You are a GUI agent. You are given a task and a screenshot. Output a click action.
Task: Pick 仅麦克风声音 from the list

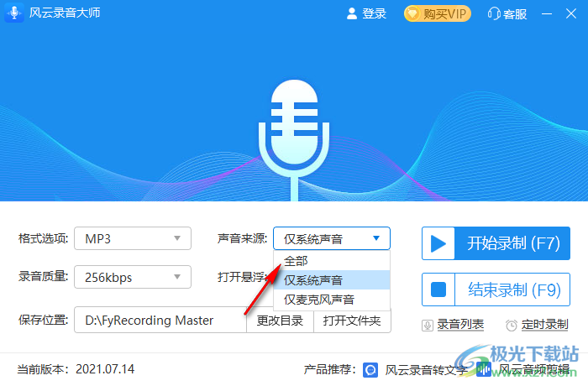pos(332,300)
